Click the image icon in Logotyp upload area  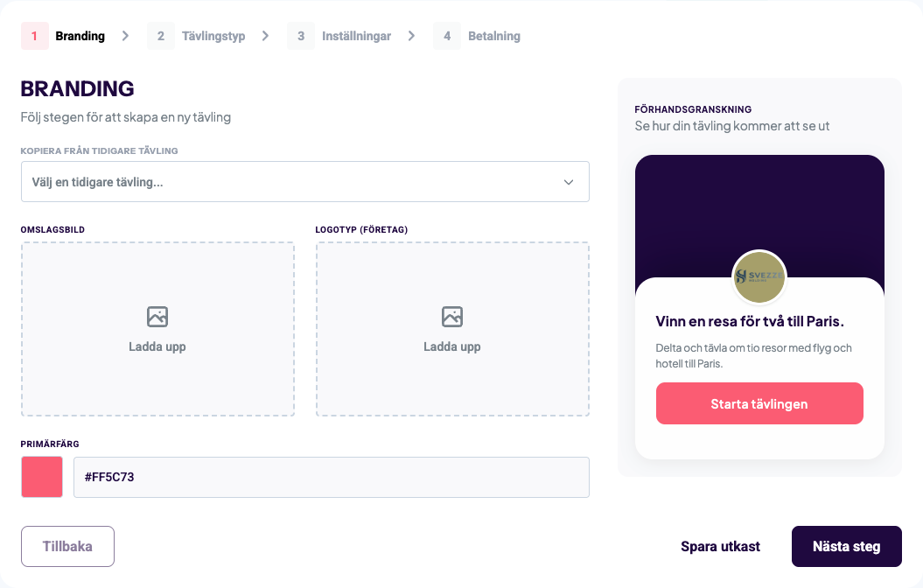451,317
